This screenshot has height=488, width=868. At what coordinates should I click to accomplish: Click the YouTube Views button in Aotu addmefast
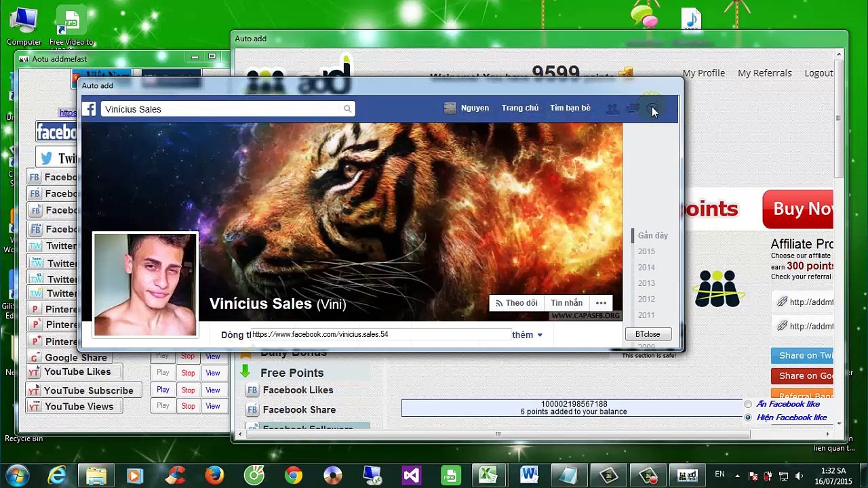(75, 407)
